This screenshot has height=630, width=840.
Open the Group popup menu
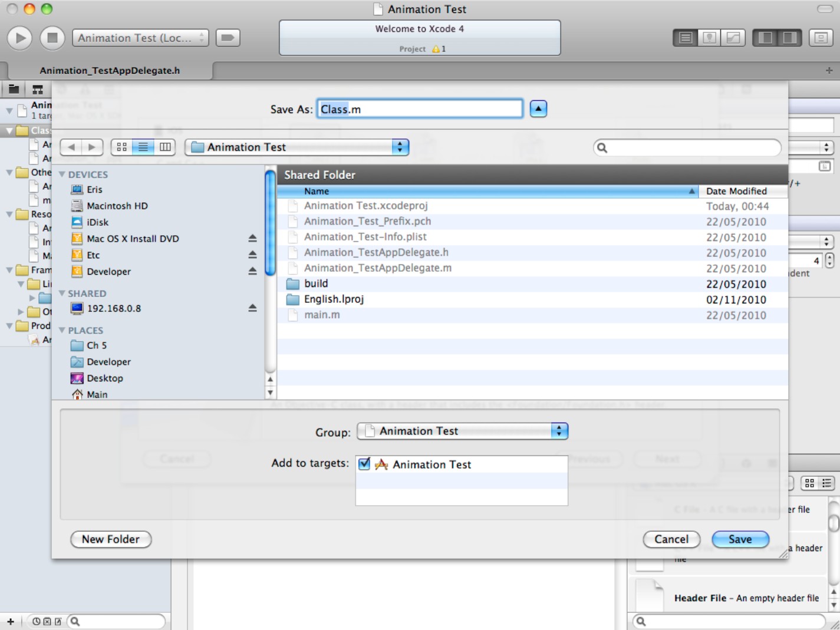click(463, 431)
